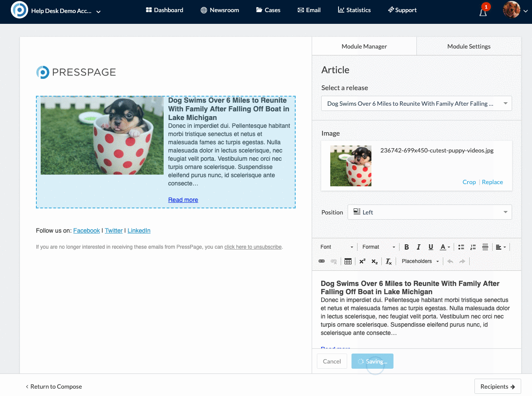Image resolution: width=532 pixels, height=396 pixels.
Task: Insert a table using the table icon
Action: click(348, 261)
